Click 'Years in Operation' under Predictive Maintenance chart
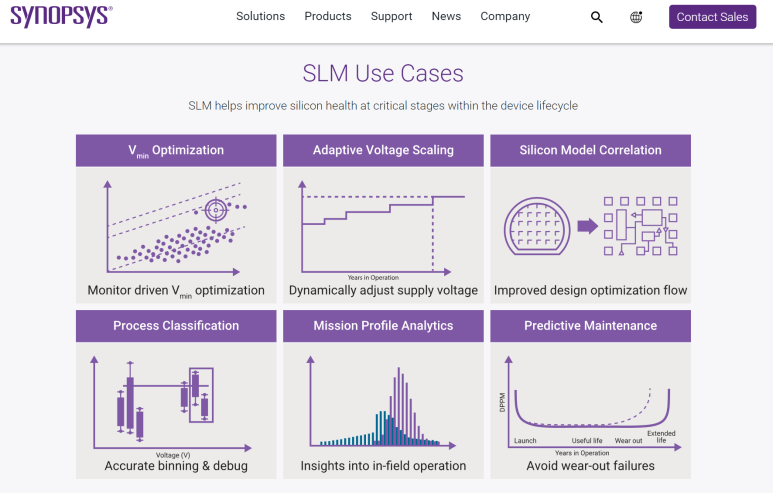The height and width of the screenshot is (493, 773). point(582,453)
